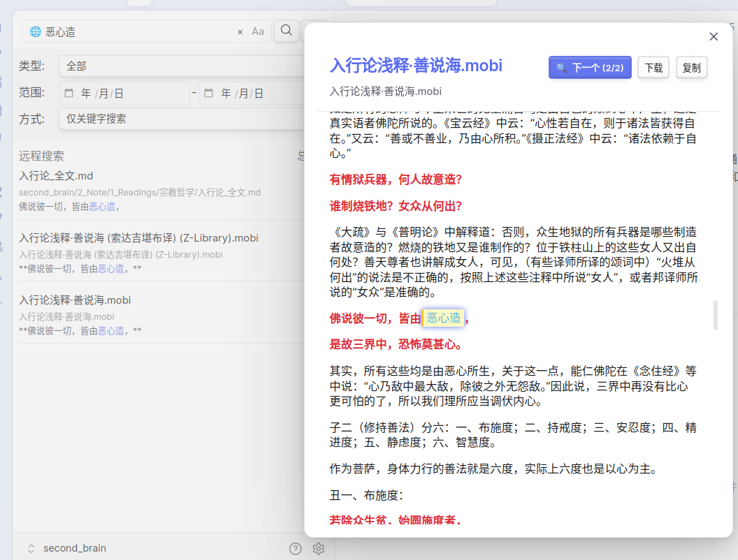738x560 pixels.
Task: Click the end date 年/月/日 field
Action: tap(252, 93)
